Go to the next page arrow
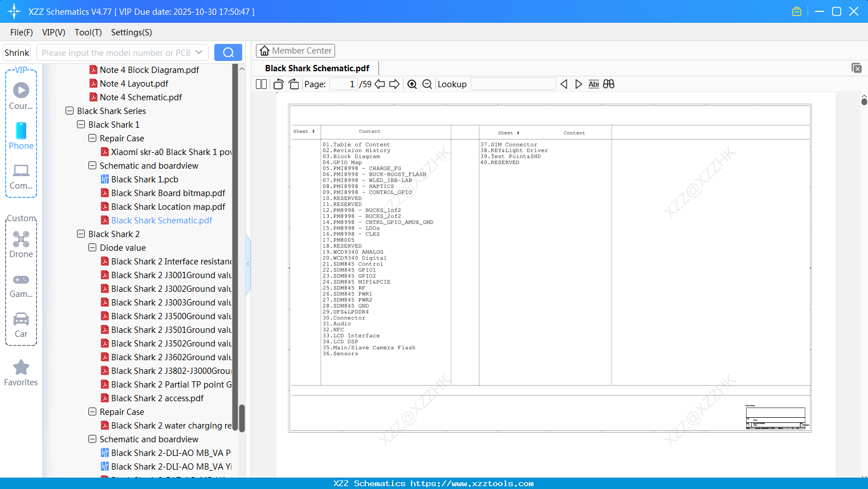 394,84
